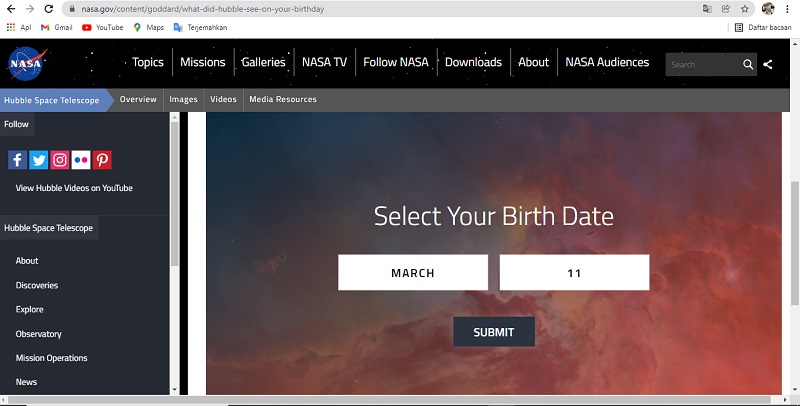Click the browser Forward arrow
This screenshot has width=800, height=406.
click(30, 9)
